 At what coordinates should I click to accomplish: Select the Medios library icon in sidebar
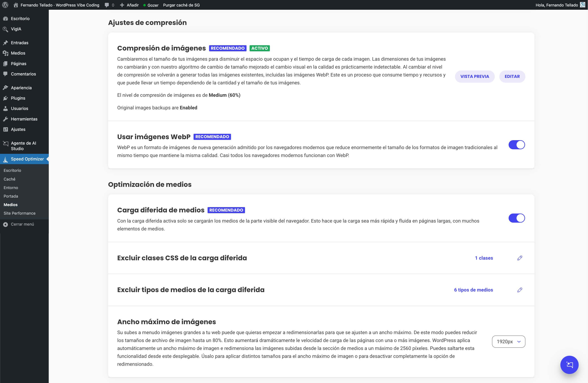pyautogui.click(x=5, y=53)
